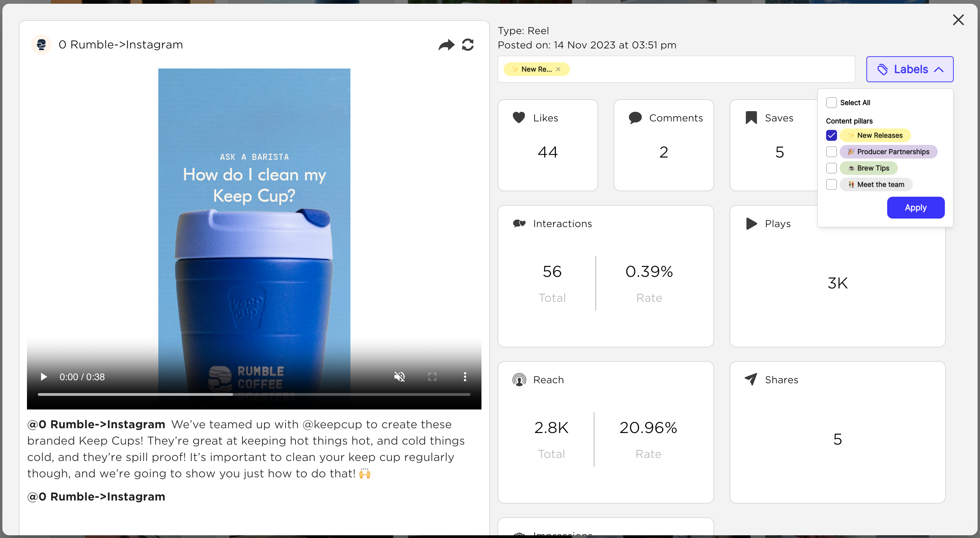Image resolution: width=980 pixels, height=538 pixels.
Task: Check the Producer Partnerships checkbox
Action: (831, 152)
